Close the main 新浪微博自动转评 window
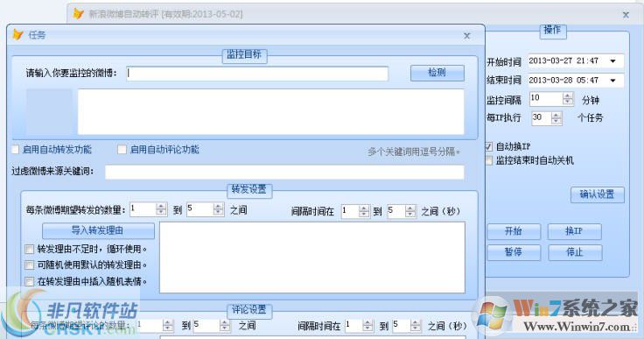The image size is (644, 339). click(626, 15)
